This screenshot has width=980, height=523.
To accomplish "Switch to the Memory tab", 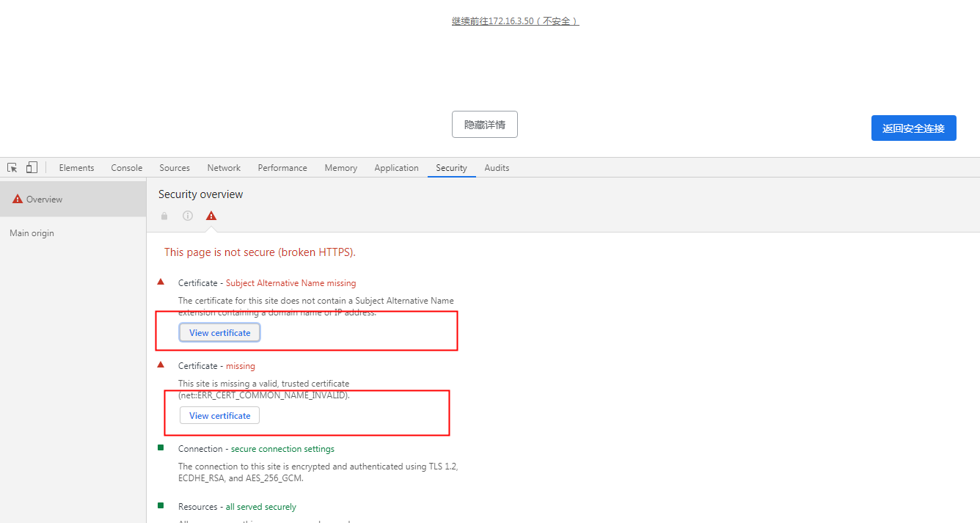I will click(x=341, y=168).
